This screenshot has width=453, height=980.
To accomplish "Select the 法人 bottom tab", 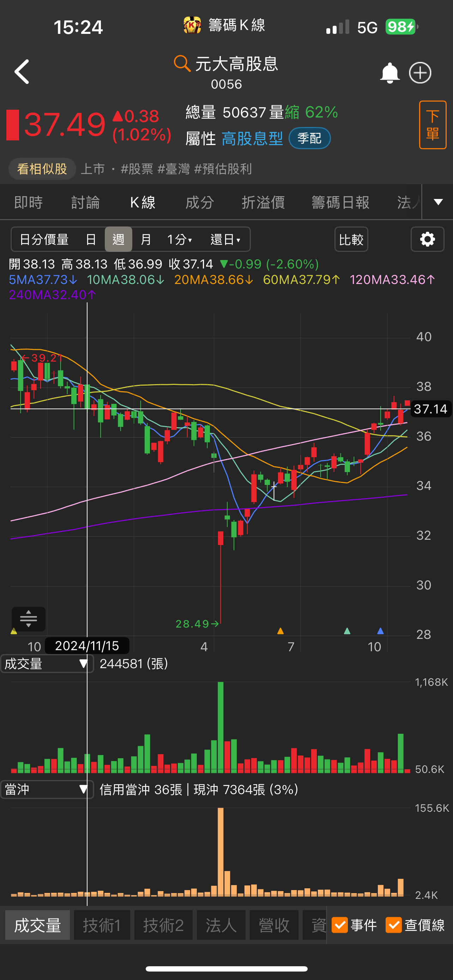I will click(x=221, y=925).
